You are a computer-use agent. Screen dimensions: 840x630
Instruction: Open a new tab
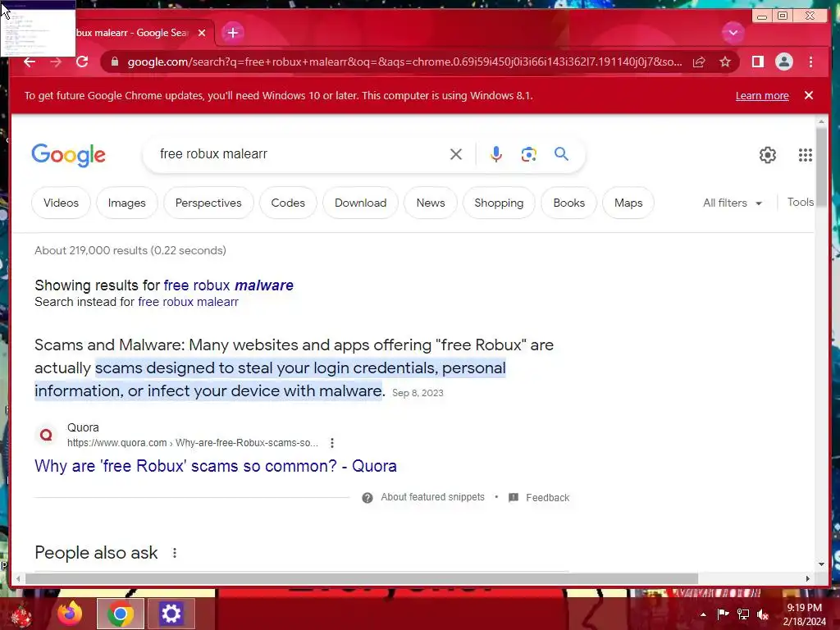coord(232,33)
